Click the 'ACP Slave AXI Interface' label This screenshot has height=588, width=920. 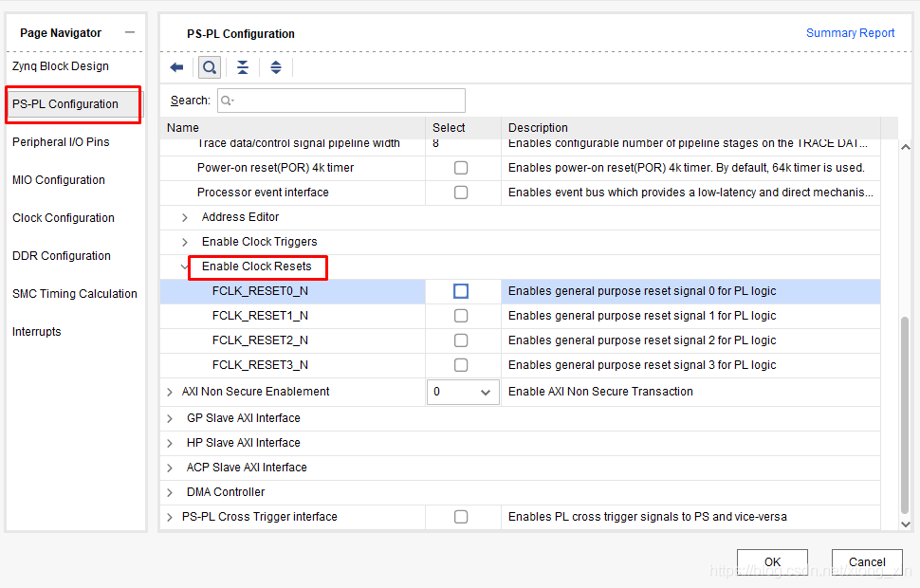[247, 468]
